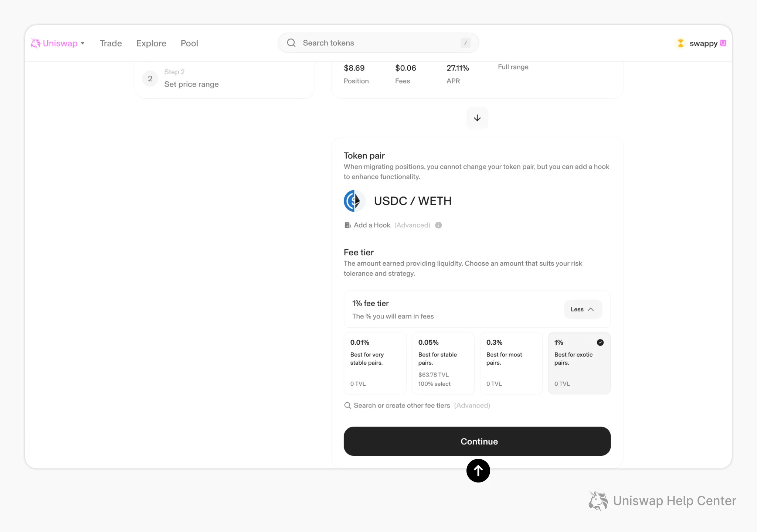Screen dimensions: 757x532
Task: Select the 0.01% fee tier option
Action: point(375,363)
